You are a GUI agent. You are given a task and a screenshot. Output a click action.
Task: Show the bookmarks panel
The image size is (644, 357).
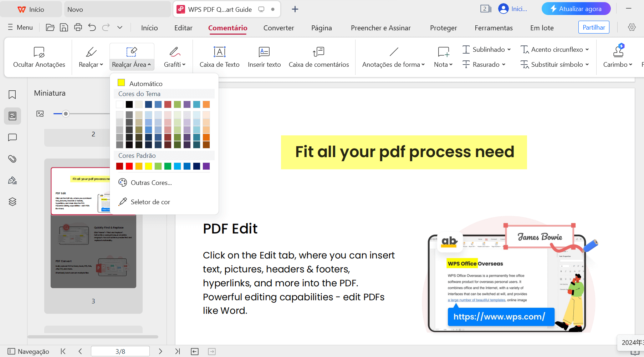click(x=12, y=95)
